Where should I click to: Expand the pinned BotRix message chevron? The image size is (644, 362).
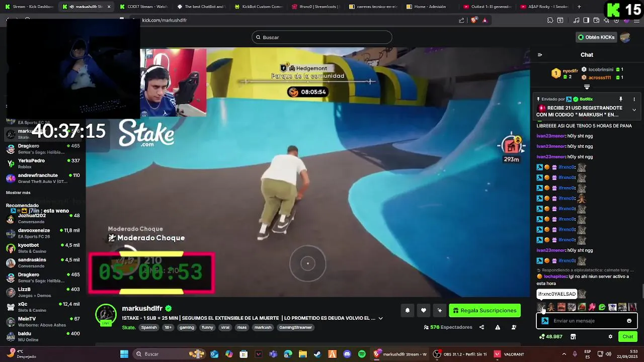point(634,110)
